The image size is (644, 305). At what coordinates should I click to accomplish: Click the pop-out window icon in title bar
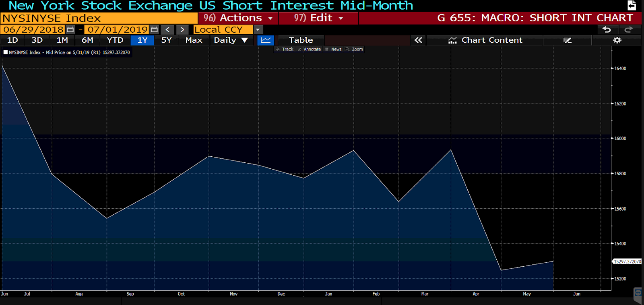(x=632, y=5)
